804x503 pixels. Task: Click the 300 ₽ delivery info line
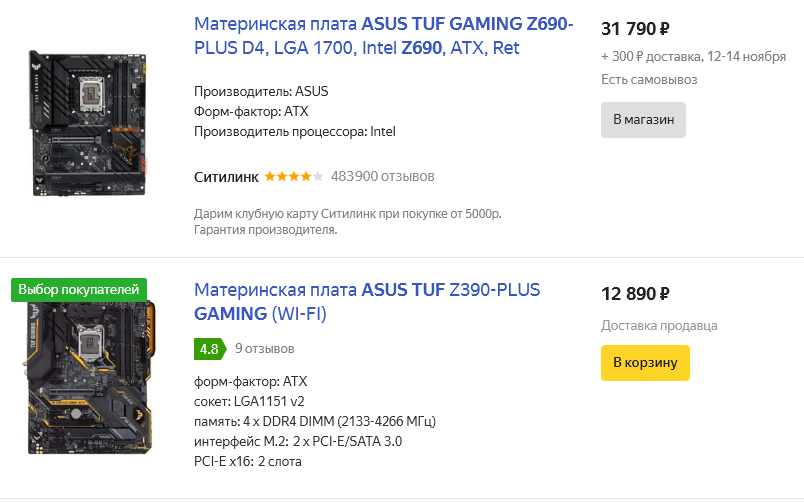pyautogui.click(x=694, y=56)
